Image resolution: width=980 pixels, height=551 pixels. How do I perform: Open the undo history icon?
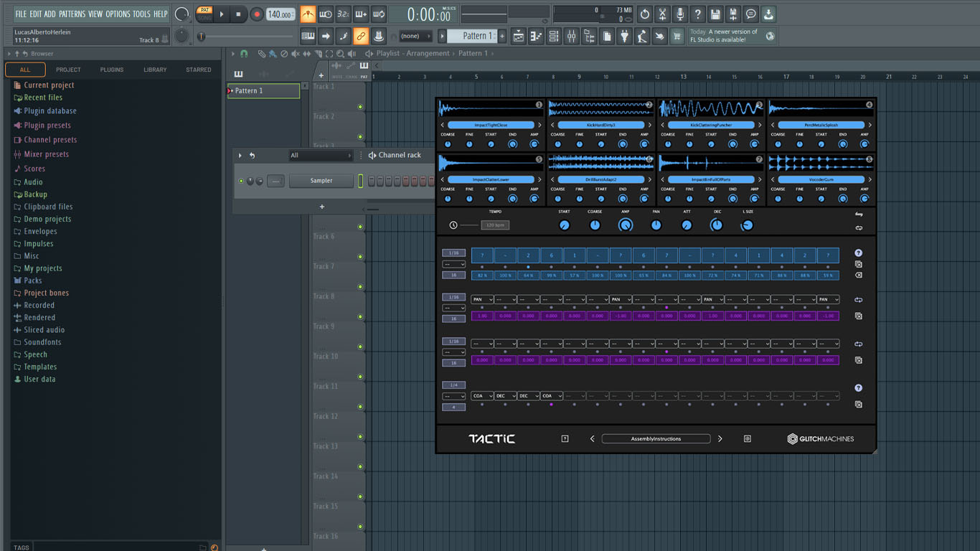click(645, 14)
